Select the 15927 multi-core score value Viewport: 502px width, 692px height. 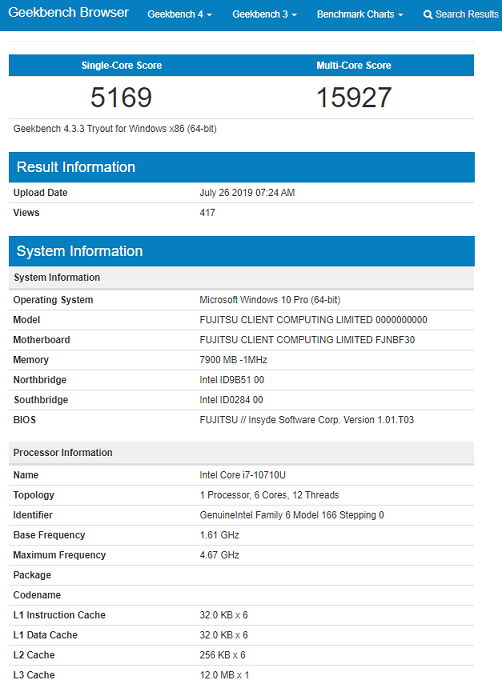[354, 97]
